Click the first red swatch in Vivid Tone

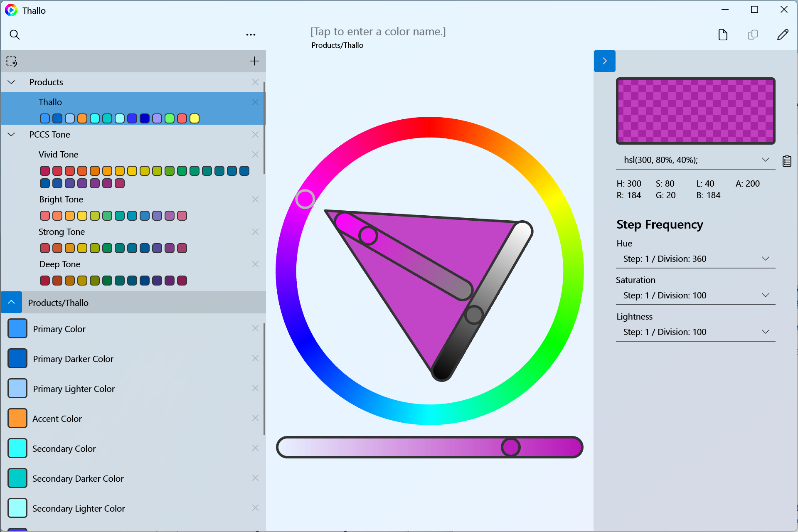click(x=45, y=171)
